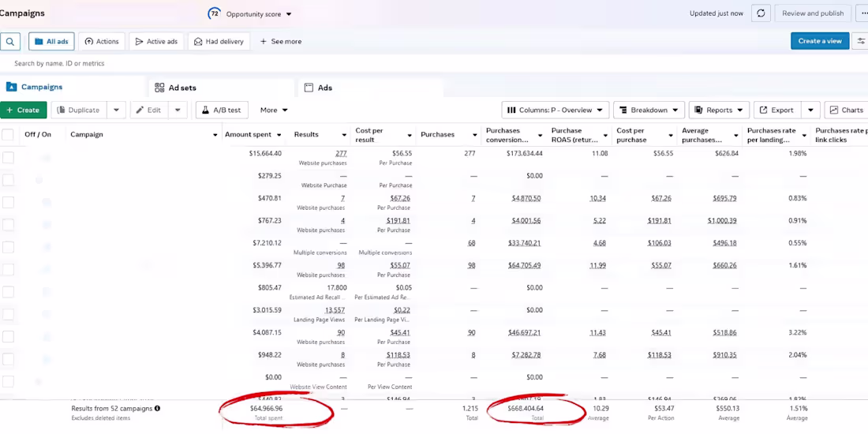868x434 pixels.
Task: Click the Opportunity score 72 circle
Action: coord(214,14)
